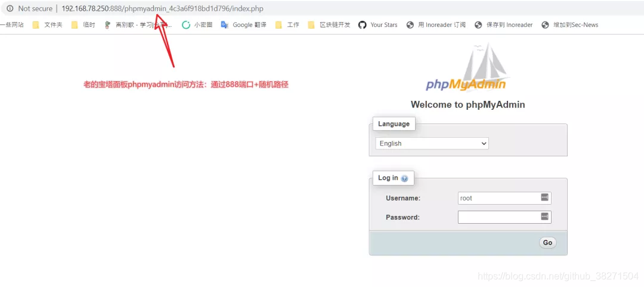The width and height of the screenshot is (644, 287).
Task: Click the Log in help icon
Action: 404,178
